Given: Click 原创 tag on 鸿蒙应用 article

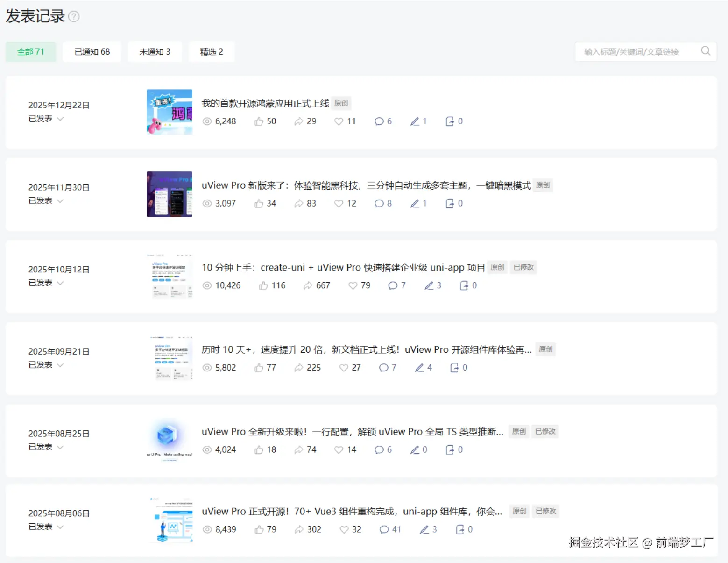Looking at the screenshot, I should [x=341, y=103].
